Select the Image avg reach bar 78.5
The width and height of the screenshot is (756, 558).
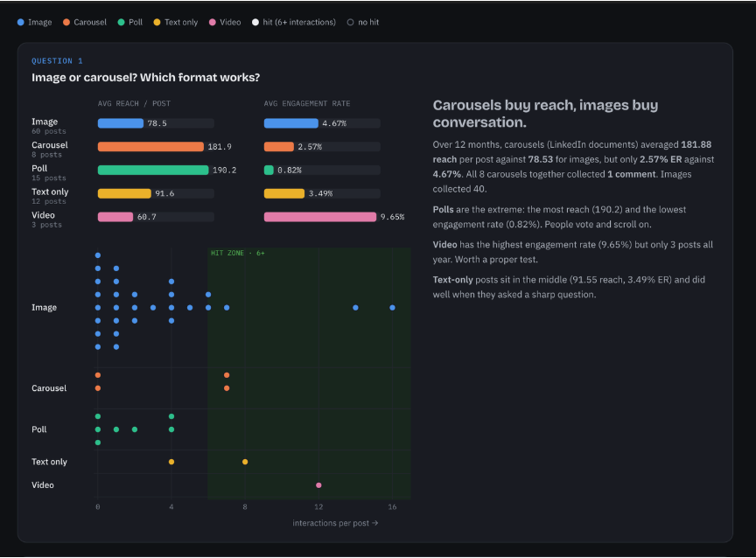click(121, 123)
